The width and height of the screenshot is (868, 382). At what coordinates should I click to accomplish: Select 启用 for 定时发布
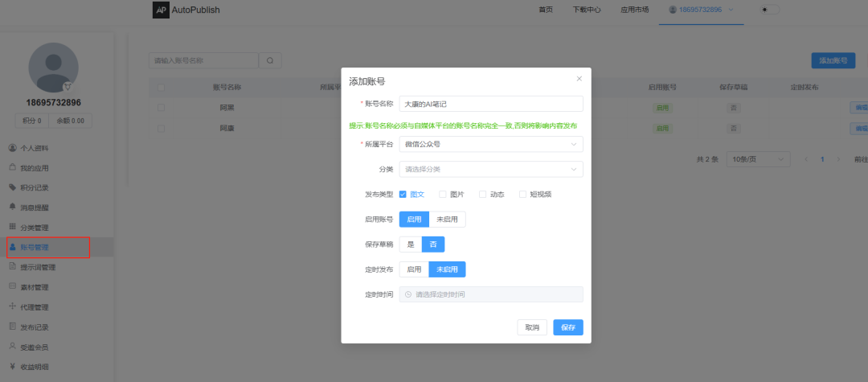[414, 269]
